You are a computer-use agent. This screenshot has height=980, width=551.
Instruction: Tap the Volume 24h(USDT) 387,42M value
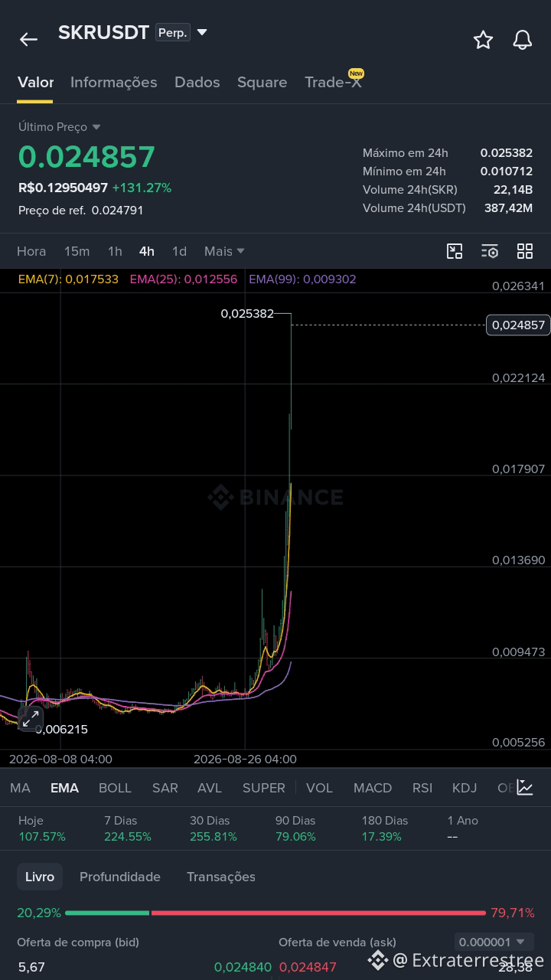pyautogui.click(x=508, y=208)
